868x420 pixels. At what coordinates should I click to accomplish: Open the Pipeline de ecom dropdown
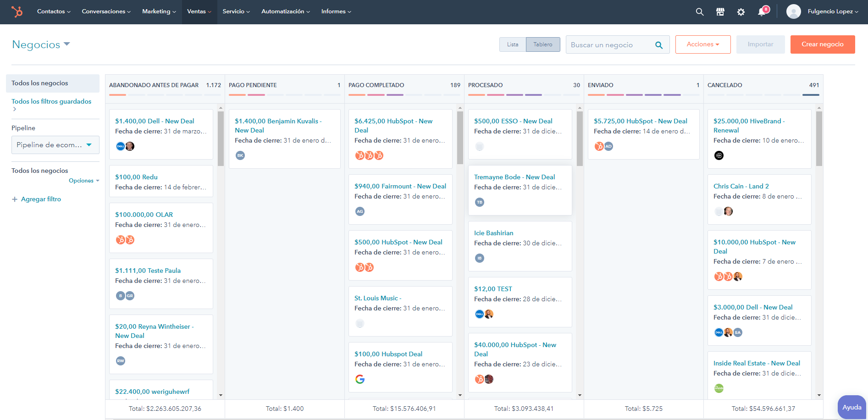coord(55,144)
